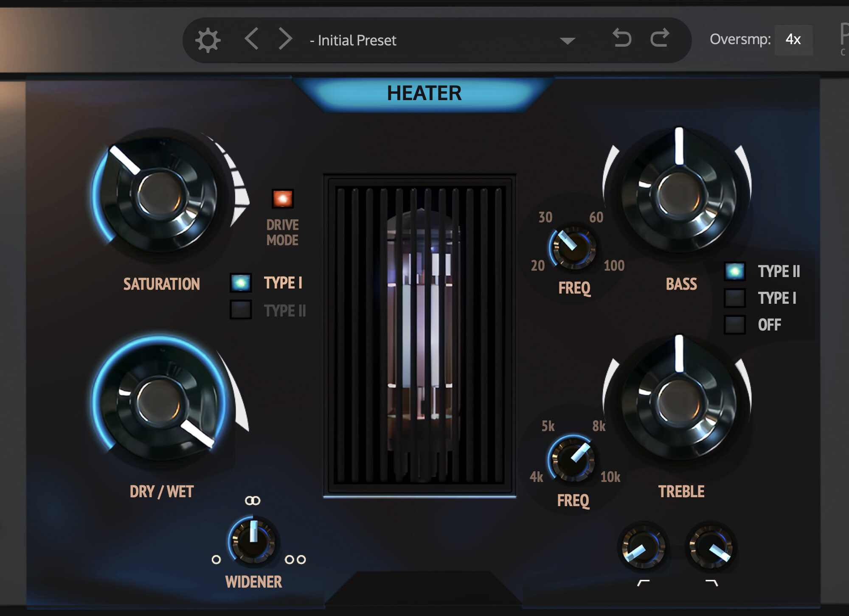The image size is (849, 616).
Task: Click the 100 label on Bass FREQ
Action: [x=614, y=266]
